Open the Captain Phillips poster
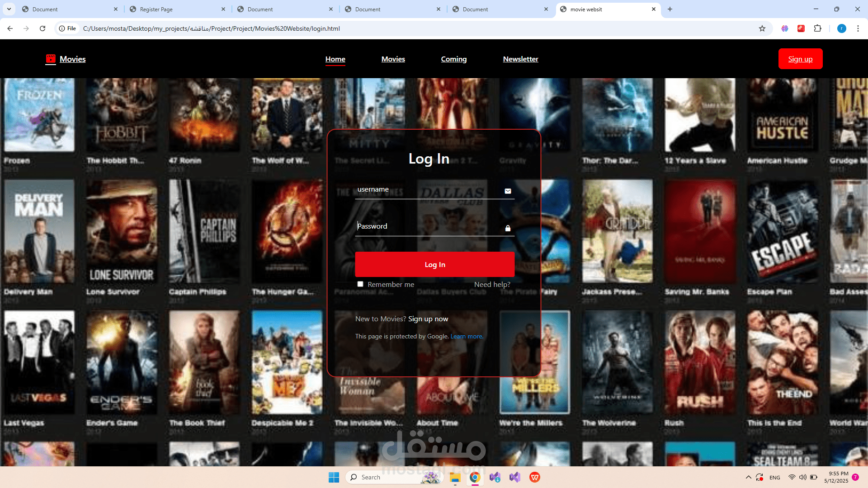 pyautogui.click(x=204, y=231)
